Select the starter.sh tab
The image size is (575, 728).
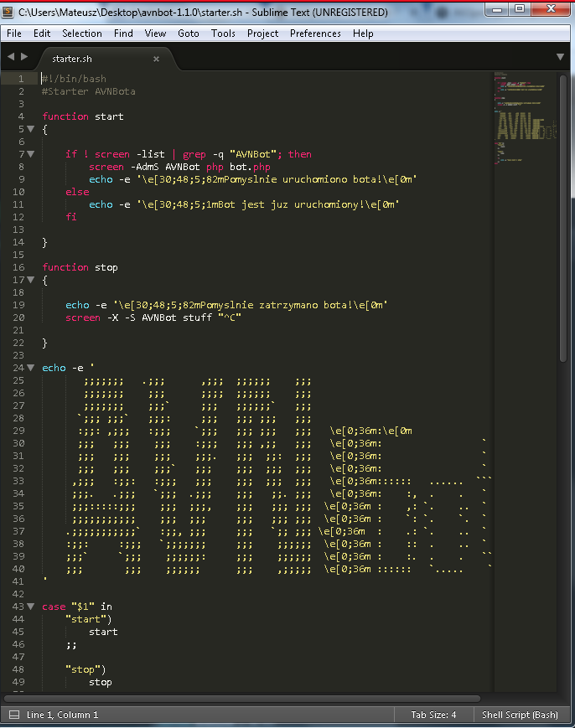coord(105,59)
